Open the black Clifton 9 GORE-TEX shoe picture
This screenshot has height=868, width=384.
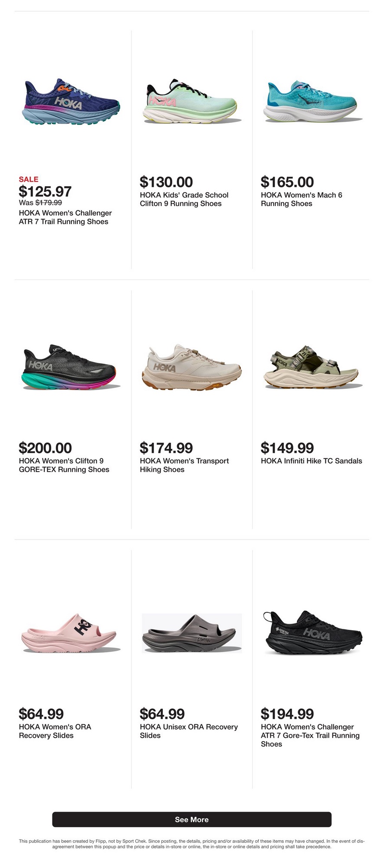[71, 368]
